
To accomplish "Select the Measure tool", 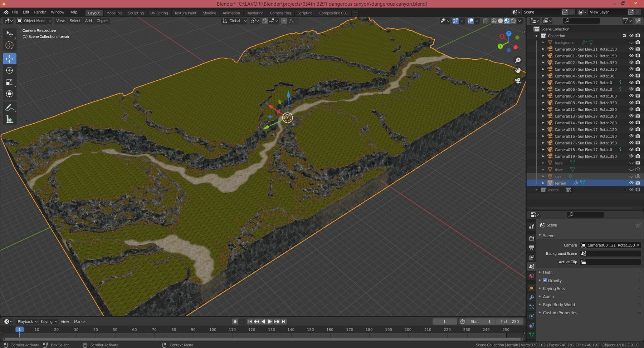I will point(10,119).
